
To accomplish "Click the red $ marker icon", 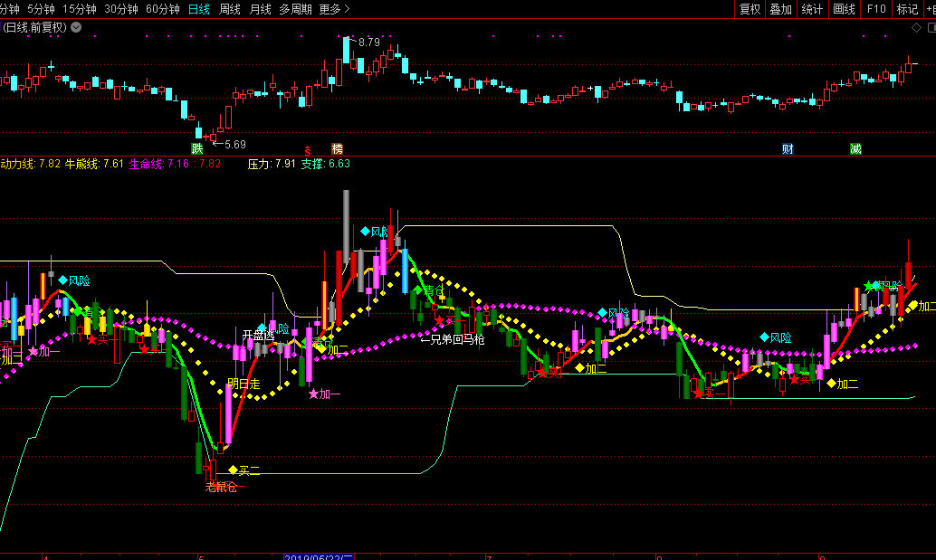I will tap(308, 149).
